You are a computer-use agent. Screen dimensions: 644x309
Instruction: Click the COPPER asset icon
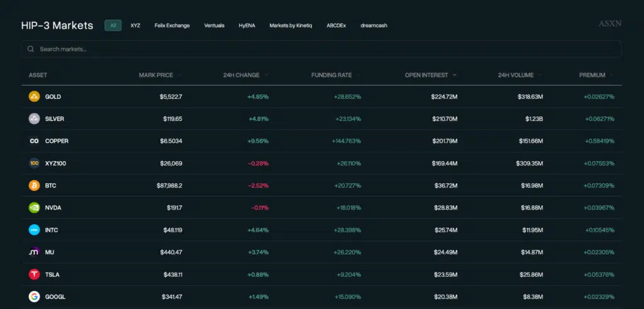[34, 141]
